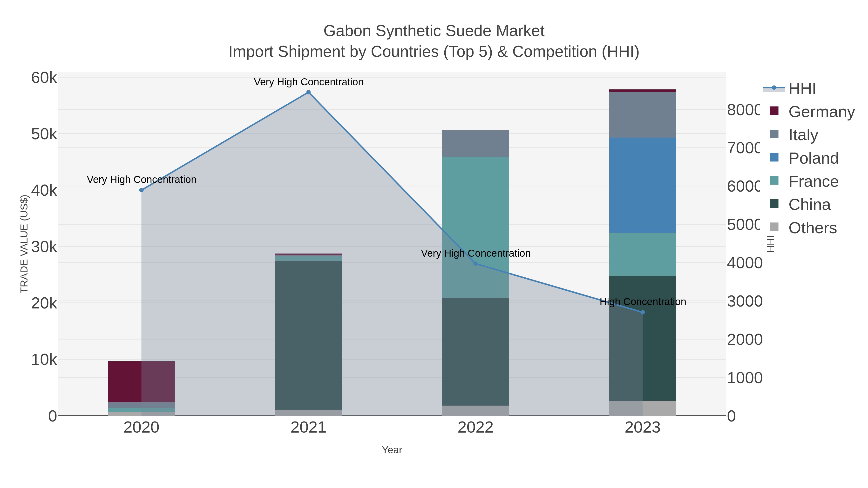Click the chart title 'Gabon Synthetic Suede Market'
The height and width of the screenshot is (488, 868).
434,31
